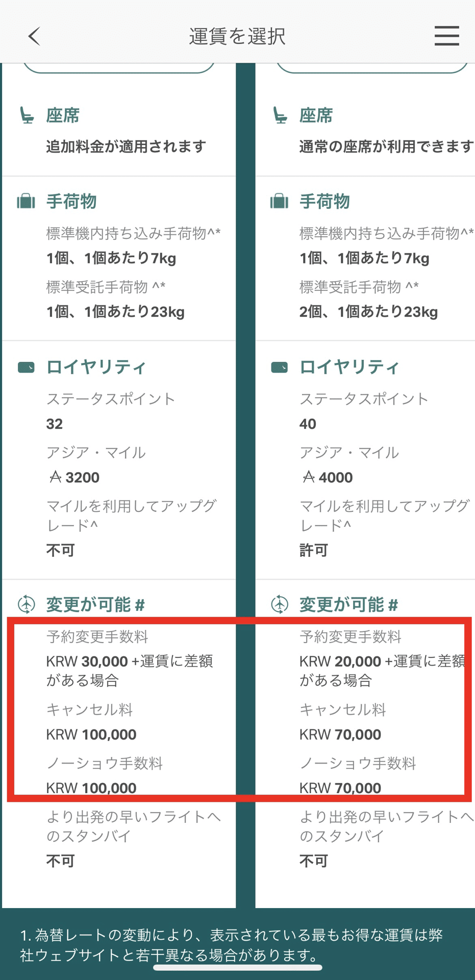Screen dimensions: 475x980
Task: Tap right column 変更が可能 # heading
Action: [348, 604]
